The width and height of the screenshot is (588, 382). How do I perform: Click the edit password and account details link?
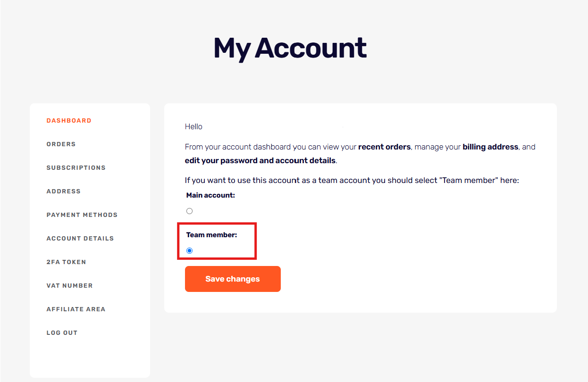[260, 161]
